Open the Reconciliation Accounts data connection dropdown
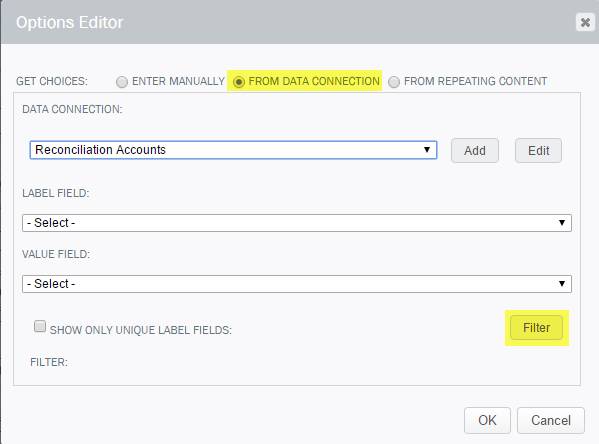Viewport: 599px width, 444px height. pyautogui.click(x=233, y=150)
